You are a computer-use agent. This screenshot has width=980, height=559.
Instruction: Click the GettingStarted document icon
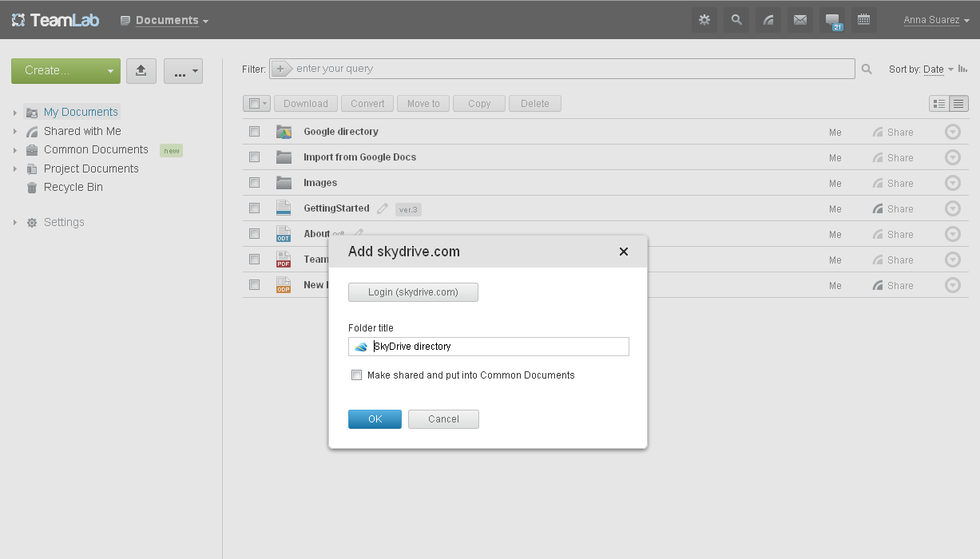(284, 208)
